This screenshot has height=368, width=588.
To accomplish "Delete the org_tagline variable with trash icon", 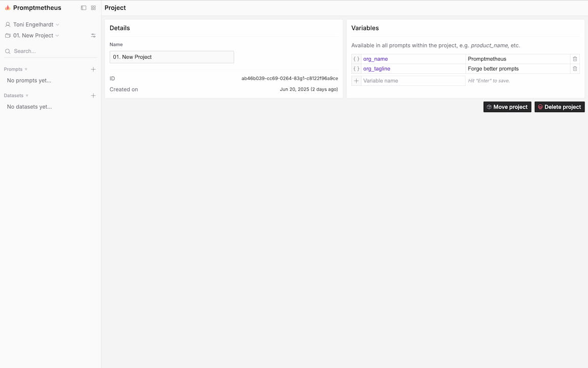I will click(x=575, y=68).
